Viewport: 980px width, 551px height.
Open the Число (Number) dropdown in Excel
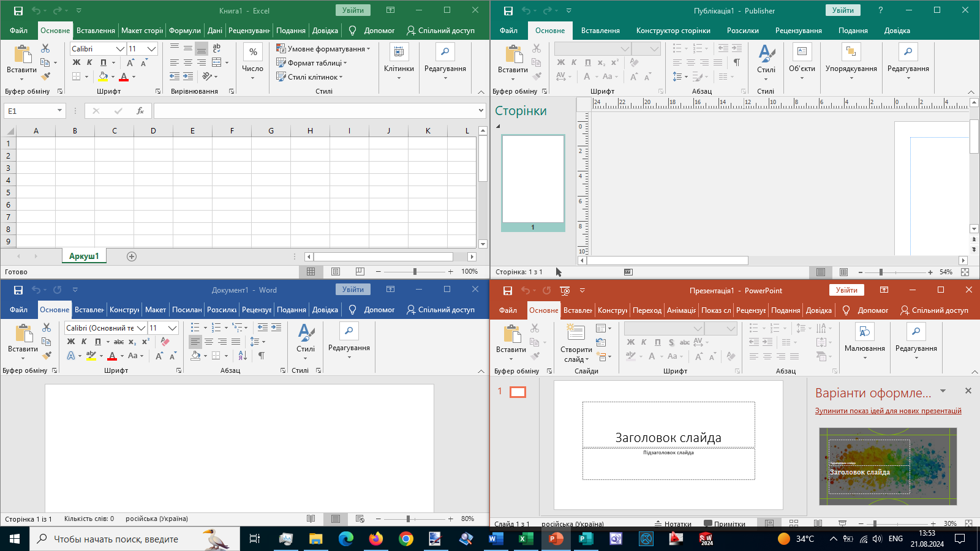coord(252,61)
